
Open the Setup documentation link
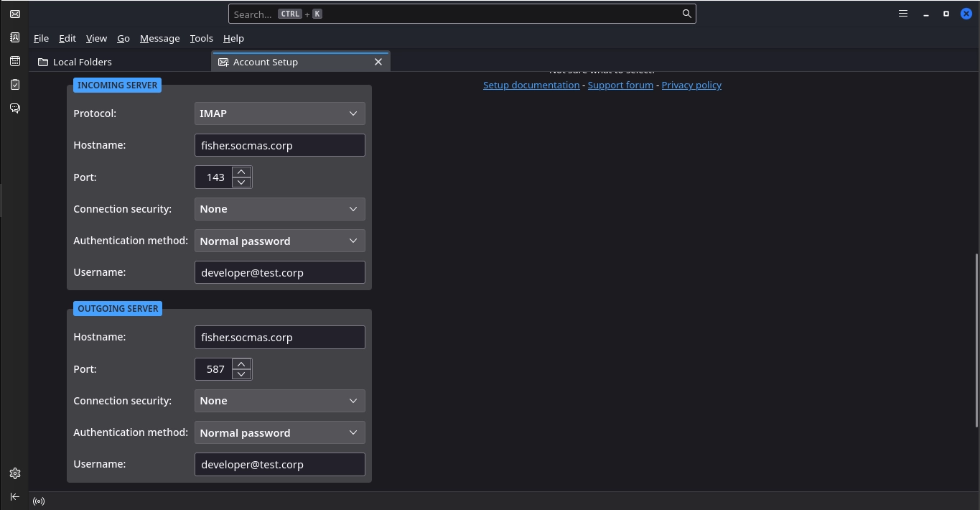(531, 85)
